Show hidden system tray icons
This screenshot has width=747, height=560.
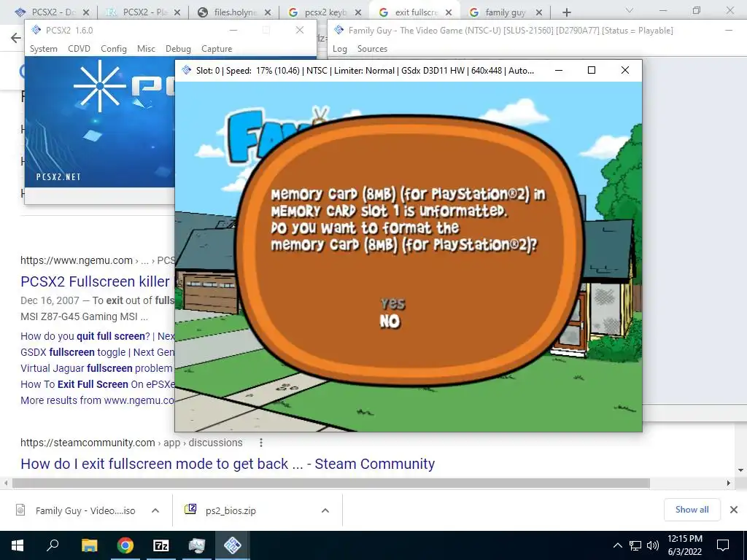click(617, 545)
